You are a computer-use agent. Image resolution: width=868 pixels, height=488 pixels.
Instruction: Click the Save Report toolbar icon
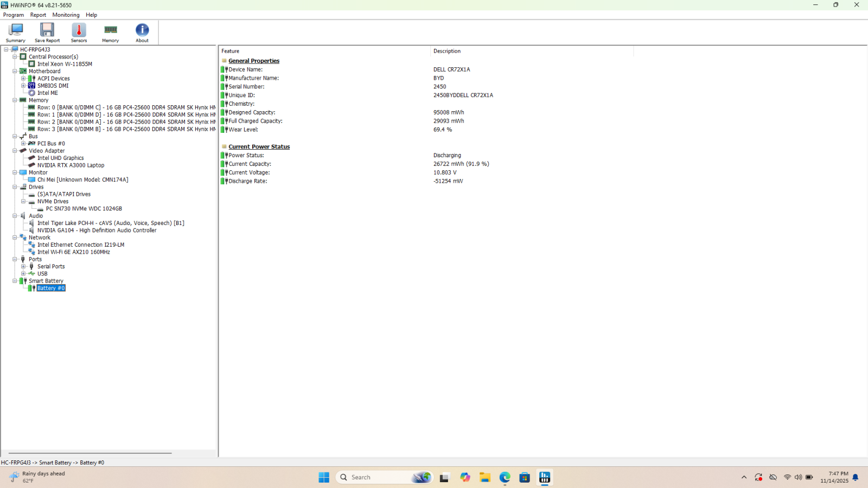(x=47, y=33)
